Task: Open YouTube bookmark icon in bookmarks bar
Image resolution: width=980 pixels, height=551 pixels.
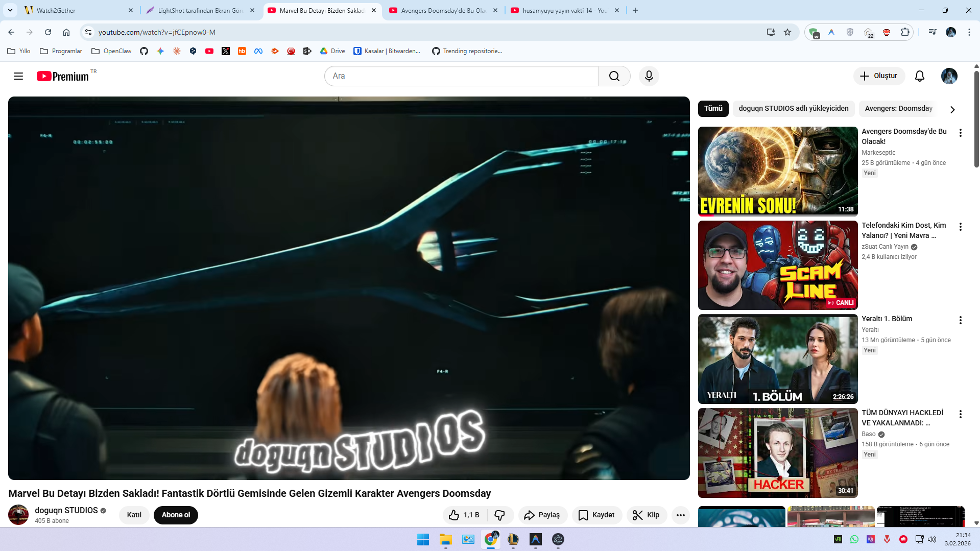Action: tap(209, 51)
